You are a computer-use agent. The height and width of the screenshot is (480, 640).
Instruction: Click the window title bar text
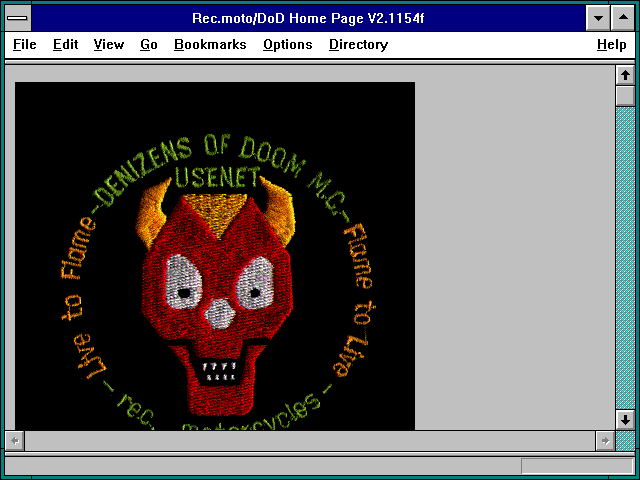click(x=308, y=18)
